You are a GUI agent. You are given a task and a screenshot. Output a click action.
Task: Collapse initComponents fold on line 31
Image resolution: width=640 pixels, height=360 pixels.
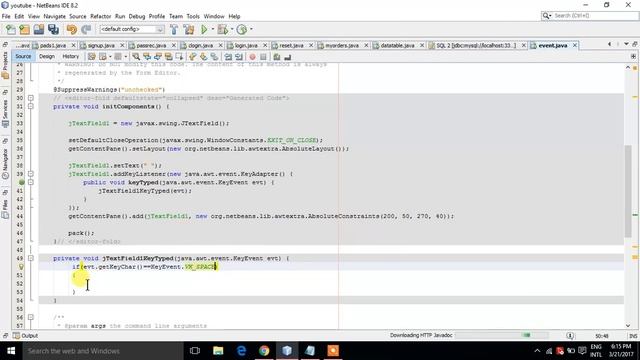(x=31, y=107)
